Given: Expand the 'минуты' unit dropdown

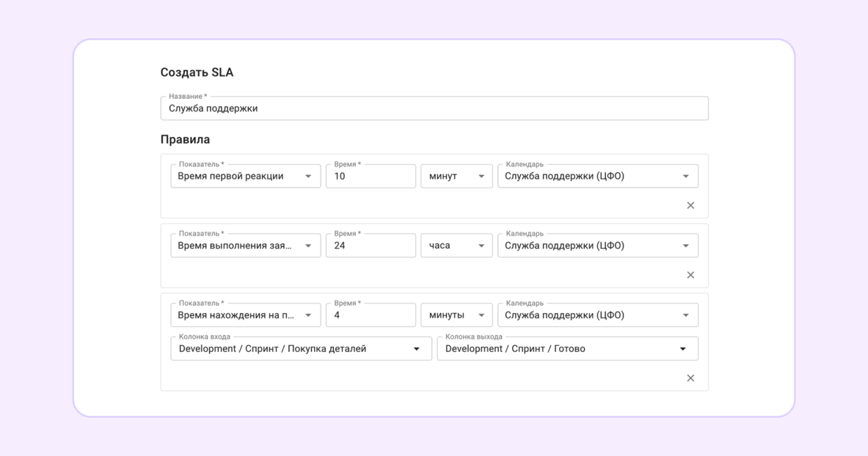Looking at the screenshot, I should pos(456,316).
